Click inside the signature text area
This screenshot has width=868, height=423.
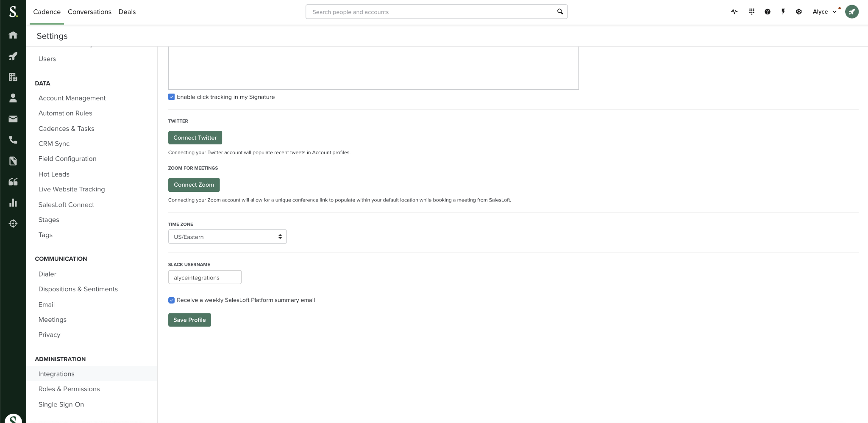tap(373, 68)
